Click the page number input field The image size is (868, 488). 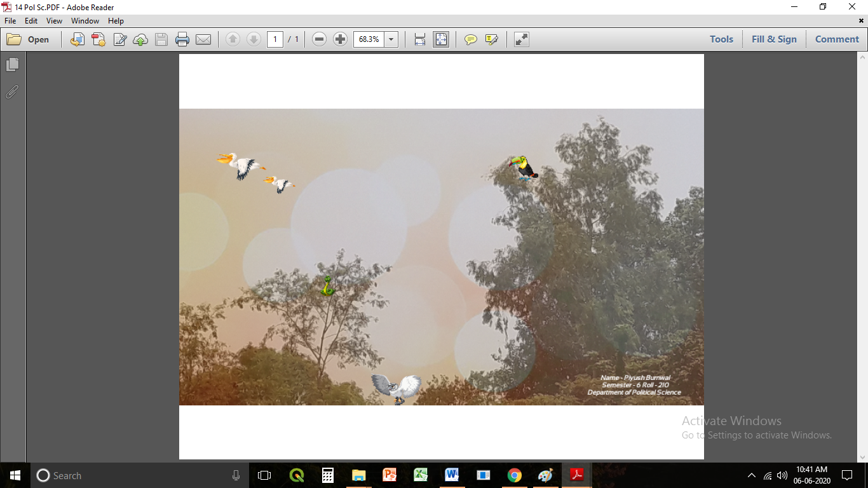tap(275, 39)
